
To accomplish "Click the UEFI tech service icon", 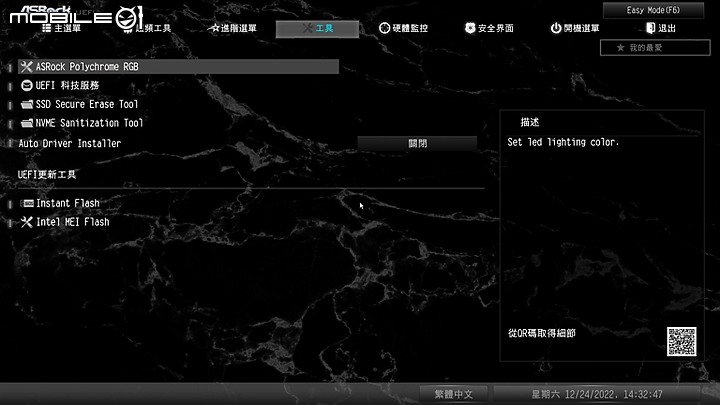I will tap(27, 85).
